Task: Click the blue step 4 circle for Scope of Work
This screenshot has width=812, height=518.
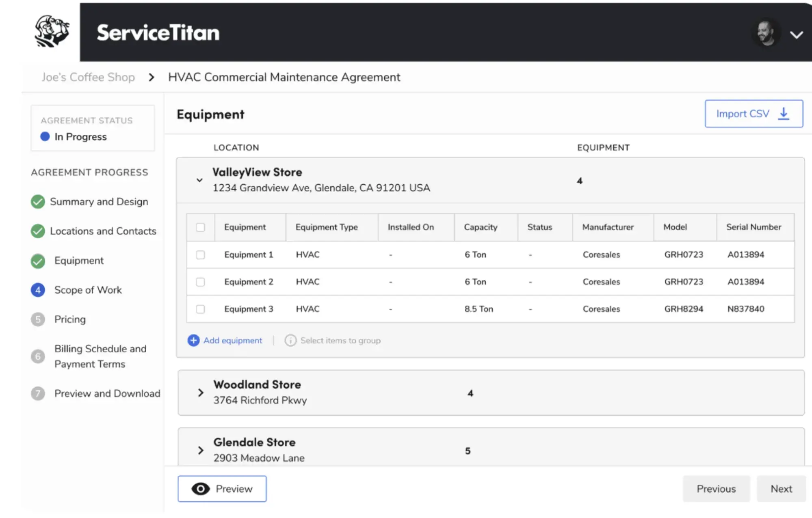Action: coord(38,290)
